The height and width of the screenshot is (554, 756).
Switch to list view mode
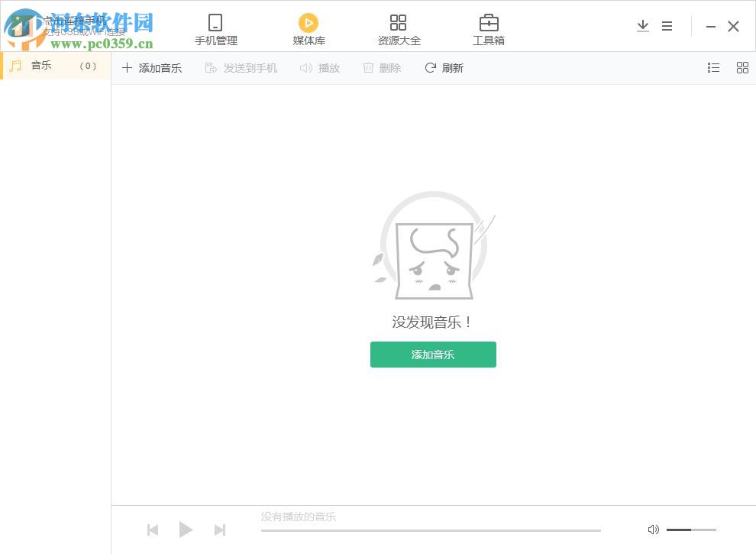tap(713, 67)
